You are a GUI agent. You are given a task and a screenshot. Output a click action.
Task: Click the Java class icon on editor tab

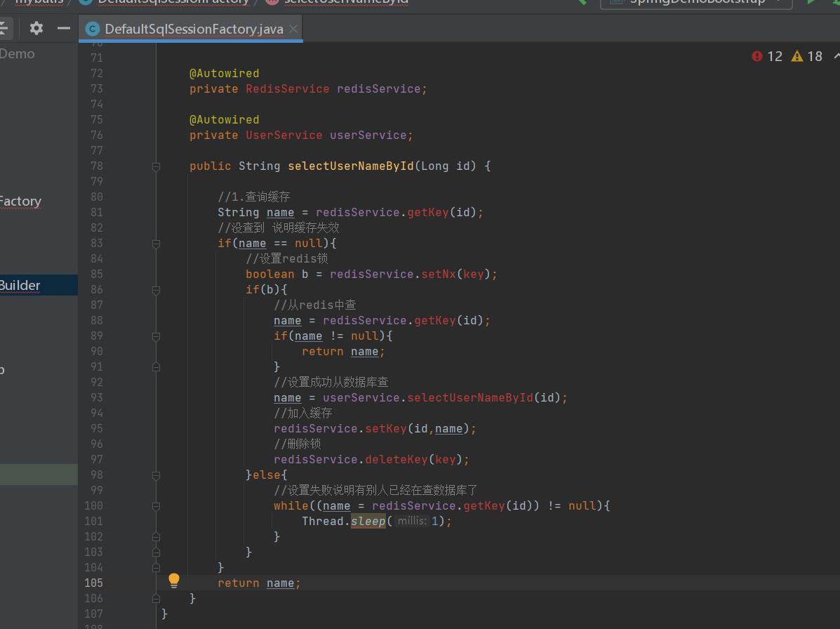pos(92,29)
